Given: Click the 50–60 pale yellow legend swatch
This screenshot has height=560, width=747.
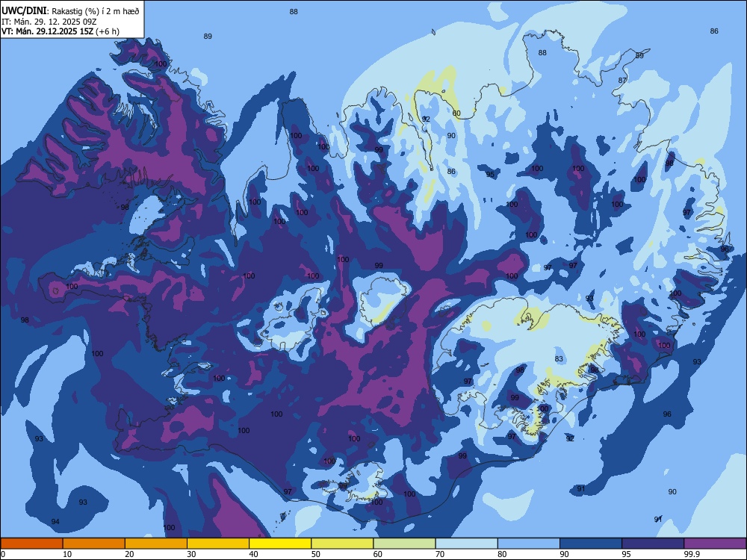Looking at the screenshot, I should coord(342,544).
